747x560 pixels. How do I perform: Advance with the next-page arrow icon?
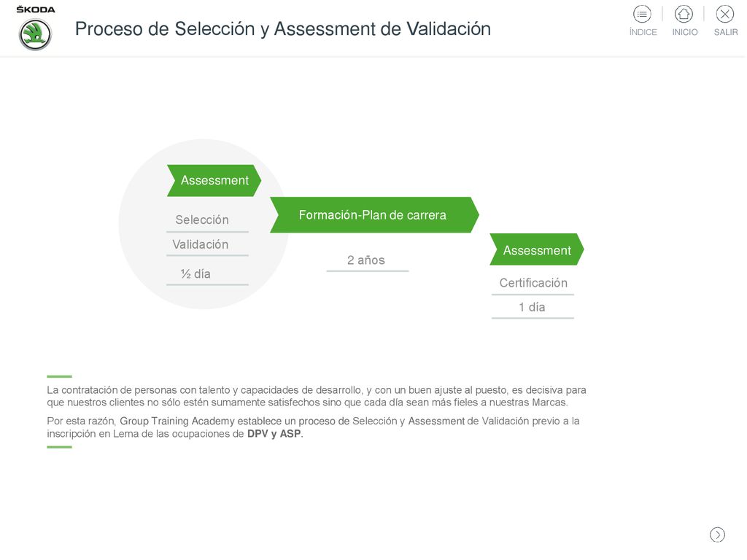(x=717, y=534)
